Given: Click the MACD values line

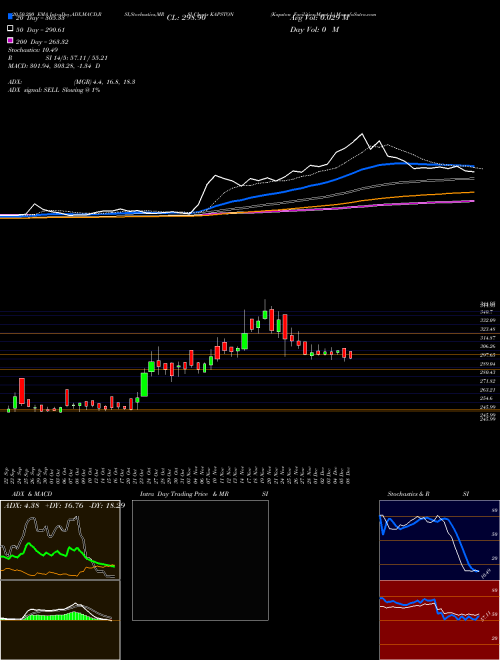Looking at the screenshot, I should pos(54,66).
